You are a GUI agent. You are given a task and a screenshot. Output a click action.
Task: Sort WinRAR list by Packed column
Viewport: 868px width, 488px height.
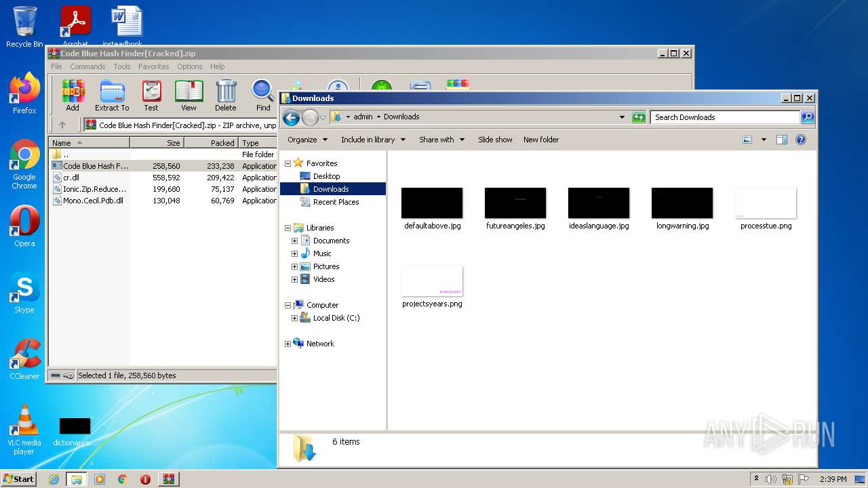211,143
